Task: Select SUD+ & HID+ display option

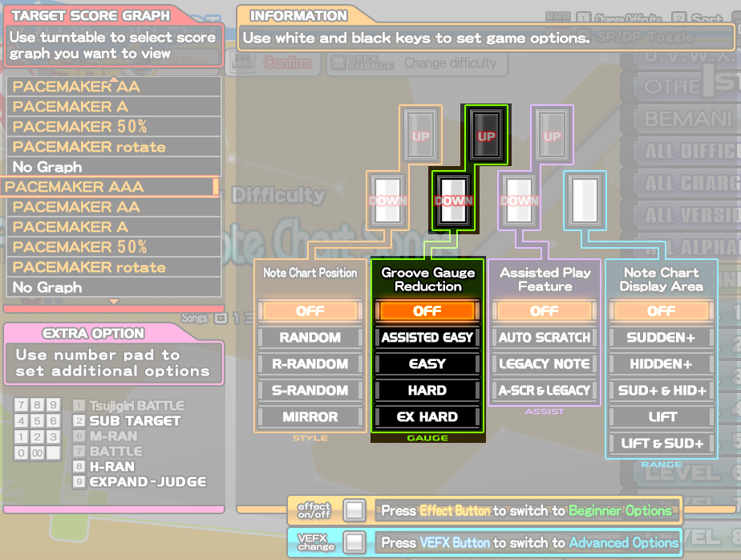Action: tap(662, 390)
